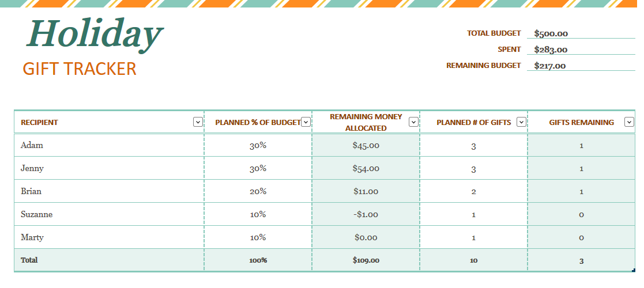This screenshot has height=288, width=644.
Task: Click the Total row label cell
Action: [109, 260]
